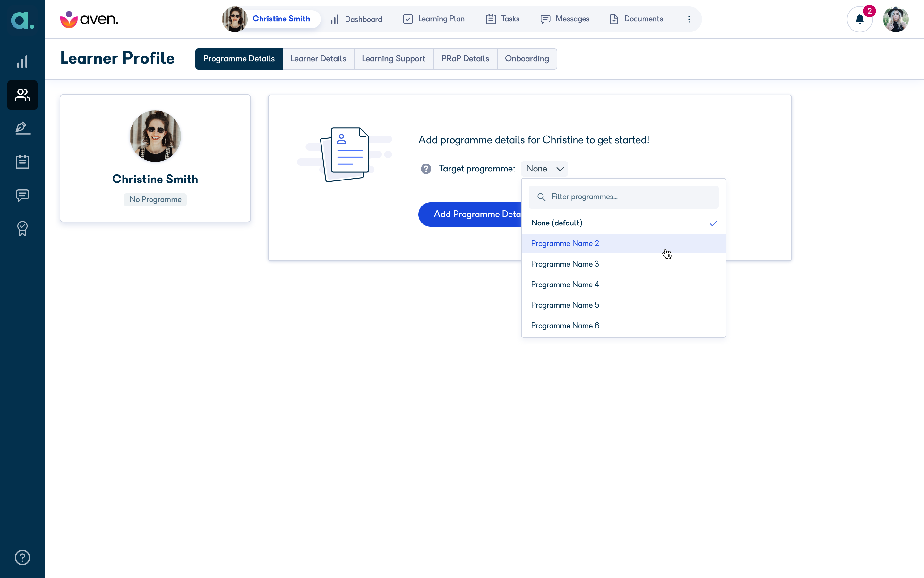Open the messages chat sidebar icon

click(22, 195)
